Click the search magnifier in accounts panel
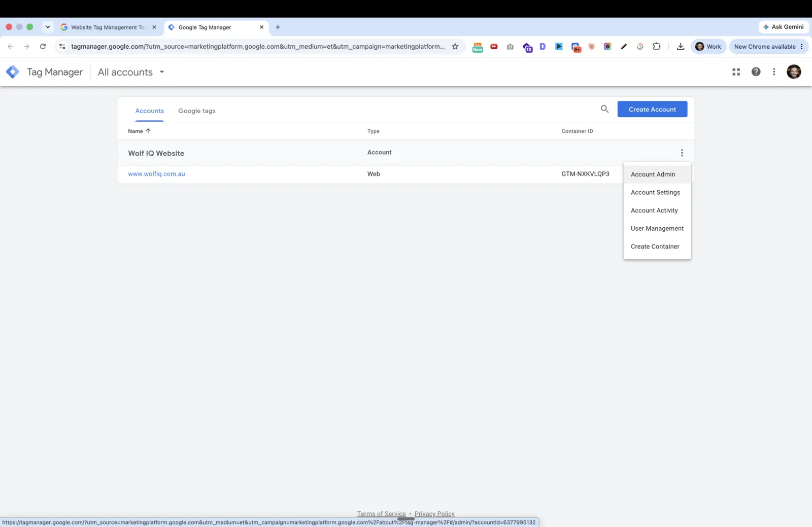 click(x=604, y=109)
